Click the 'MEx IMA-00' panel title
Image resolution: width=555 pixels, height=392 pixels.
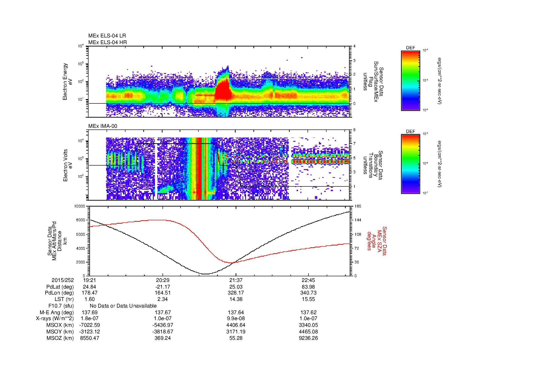tap(103, 126)
